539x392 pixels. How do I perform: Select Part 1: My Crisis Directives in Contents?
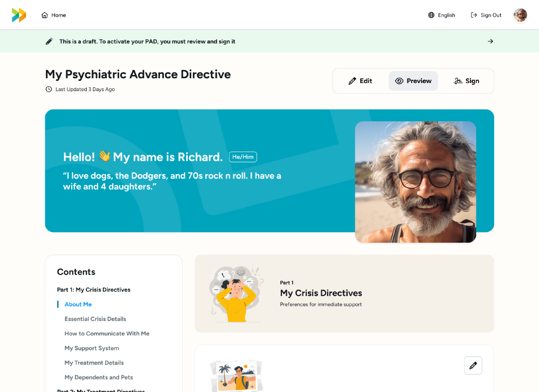click(94, 290)
